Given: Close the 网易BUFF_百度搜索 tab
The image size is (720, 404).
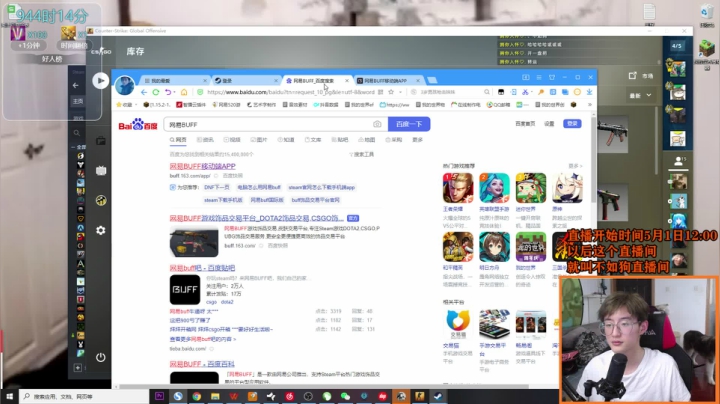Looking at the screenshot, I should [347, 81].
